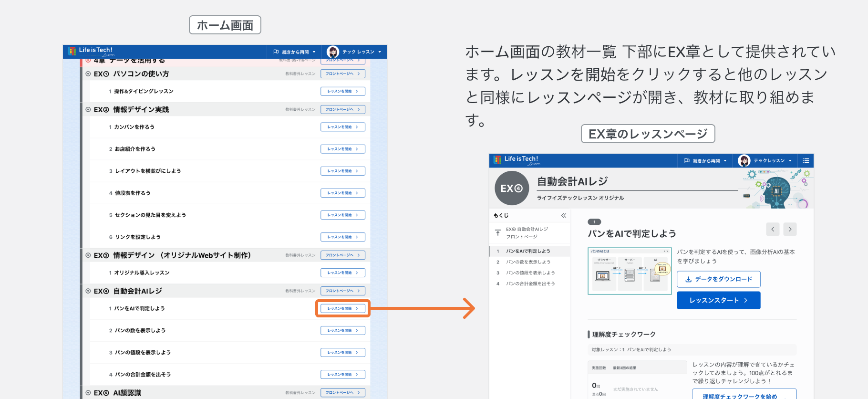
Task: Click データをダウンロード button
Action: pyautogui.click(x=718, y=279)
